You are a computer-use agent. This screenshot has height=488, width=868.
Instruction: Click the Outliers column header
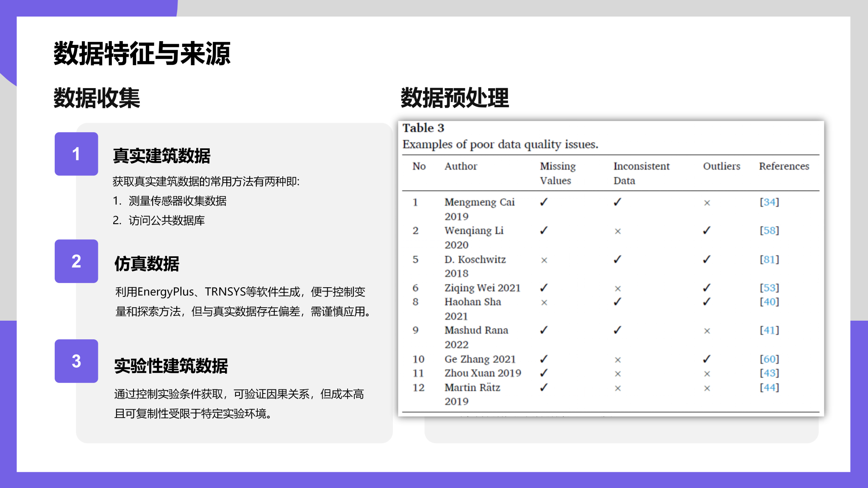(x=721, y=166)
